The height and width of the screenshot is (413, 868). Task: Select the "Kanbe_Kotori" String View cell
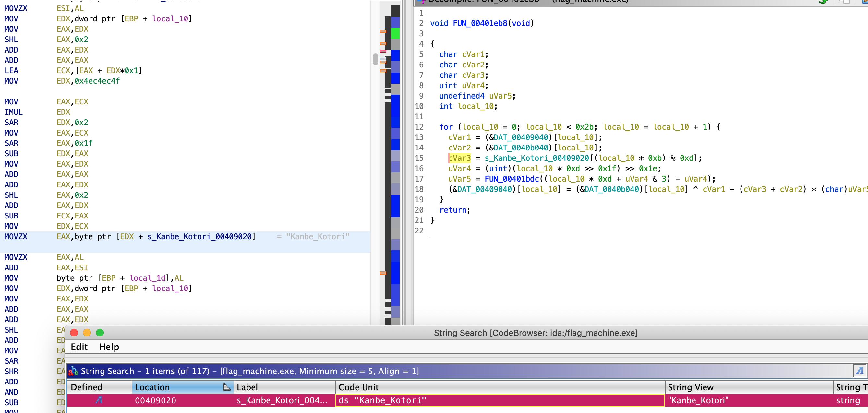tap(749, 400)
